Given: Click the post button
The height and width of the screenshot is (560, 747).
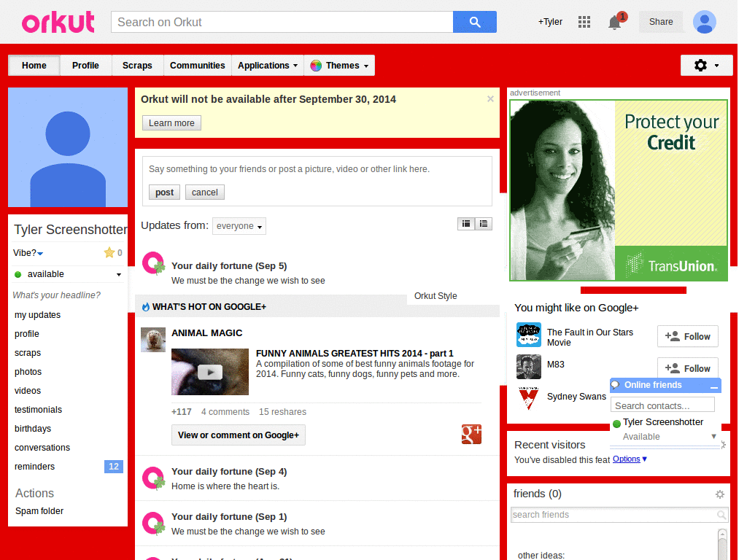Looking at the screenshot, I should coord(164,192).
